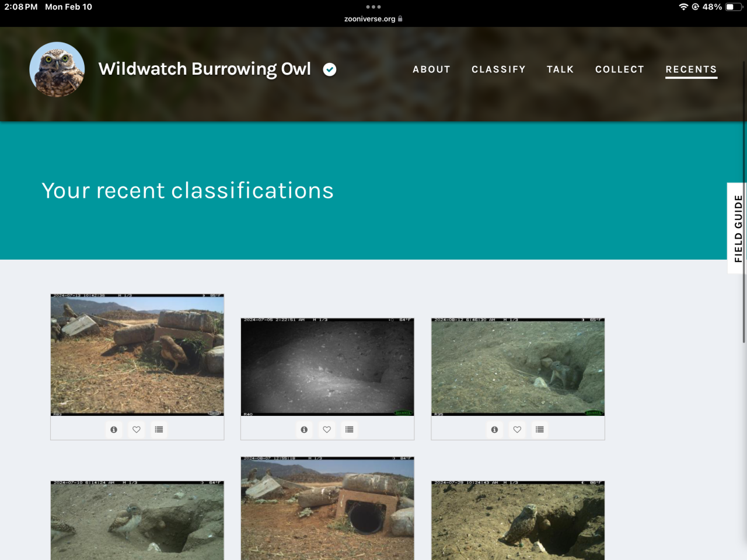View info for the 2024-08-12 squirrel burrow photo

tap(494, 429)
